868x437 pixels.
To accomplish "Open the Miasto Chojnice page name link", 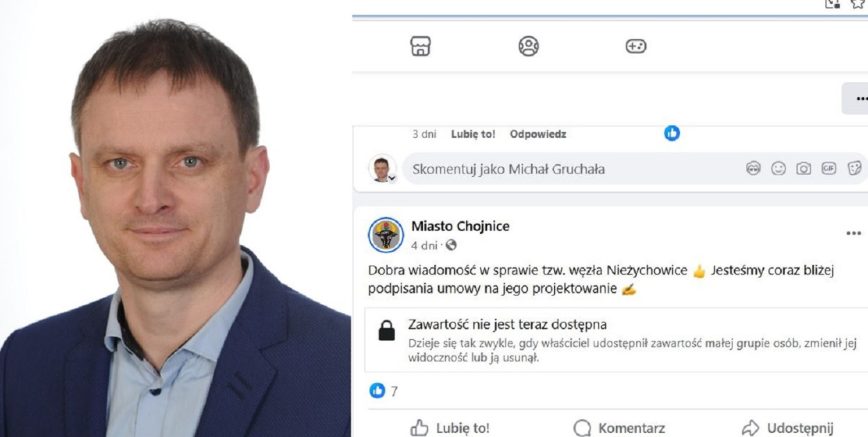I will click(460, 226).
